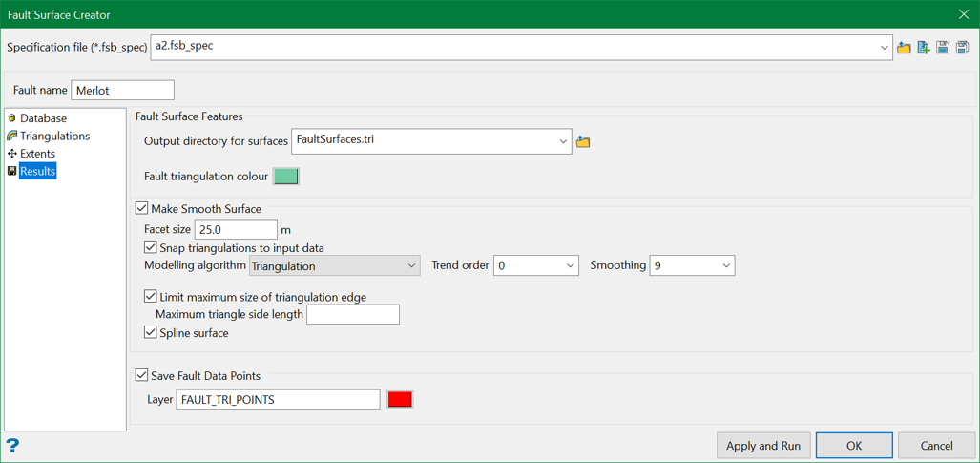
Task: Click the Layer field with FAULT_TRI_POINTS
Action: pos(279,399)
